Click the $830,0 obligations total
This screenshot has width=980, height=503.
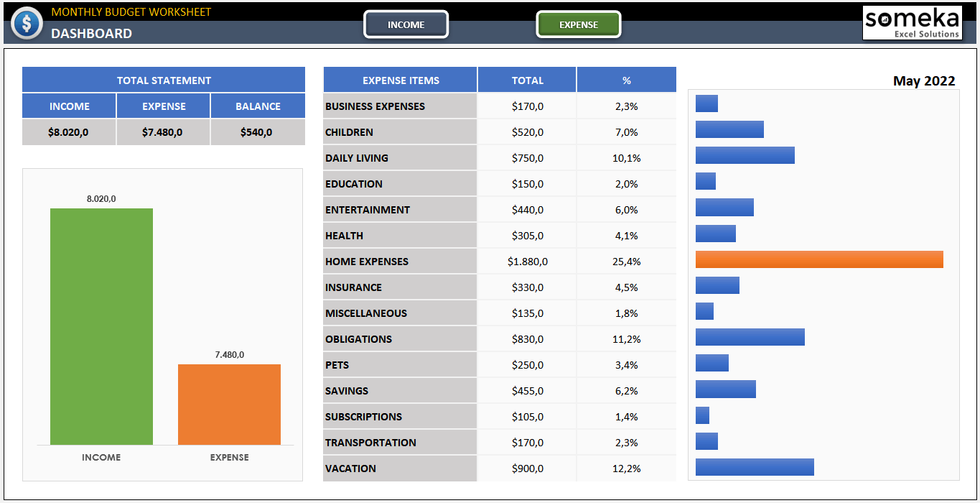[x=528, y=339]
